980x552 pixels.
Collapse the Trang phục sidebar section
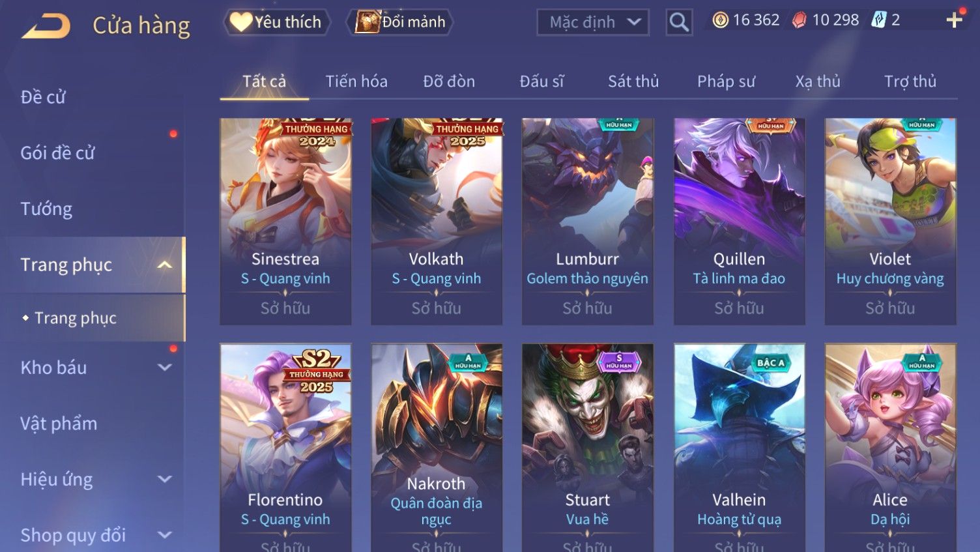pos(165,265)
